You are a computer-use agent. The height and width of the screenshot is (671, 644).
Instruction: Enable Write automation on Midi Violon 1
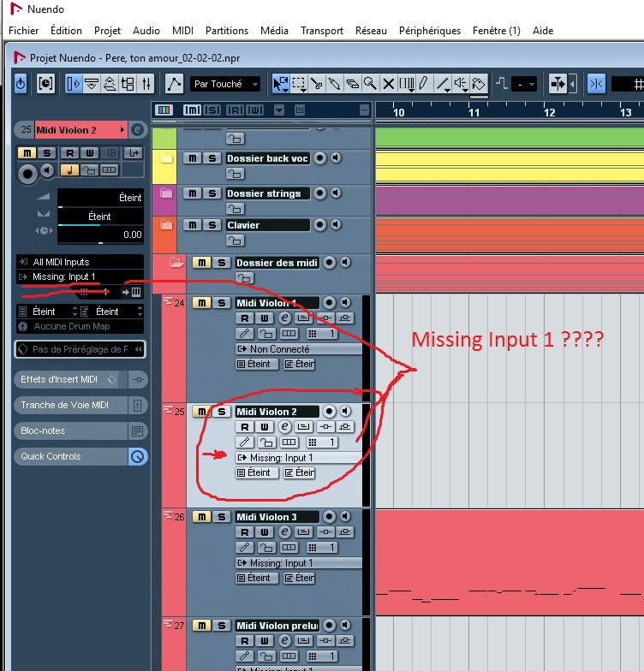264,318
